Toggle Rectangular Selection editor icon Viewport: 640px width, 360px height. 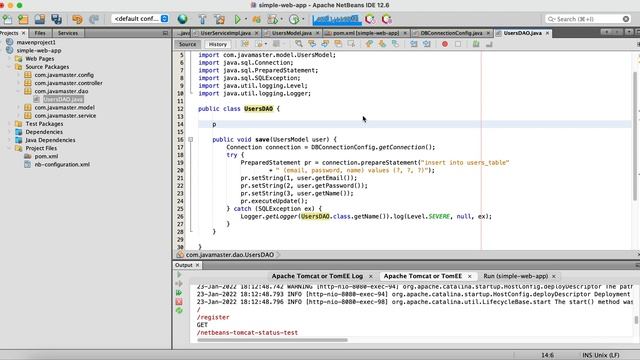pos(351,44)
